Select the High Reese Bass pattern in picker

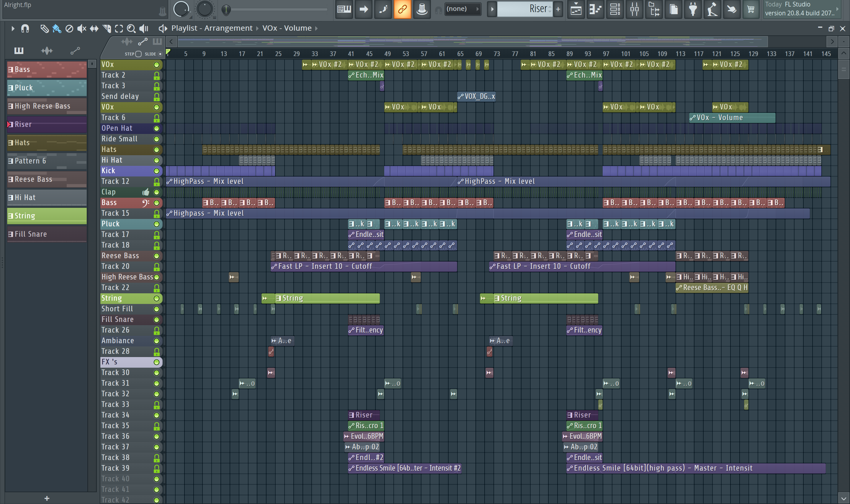(x=47, y=106)
